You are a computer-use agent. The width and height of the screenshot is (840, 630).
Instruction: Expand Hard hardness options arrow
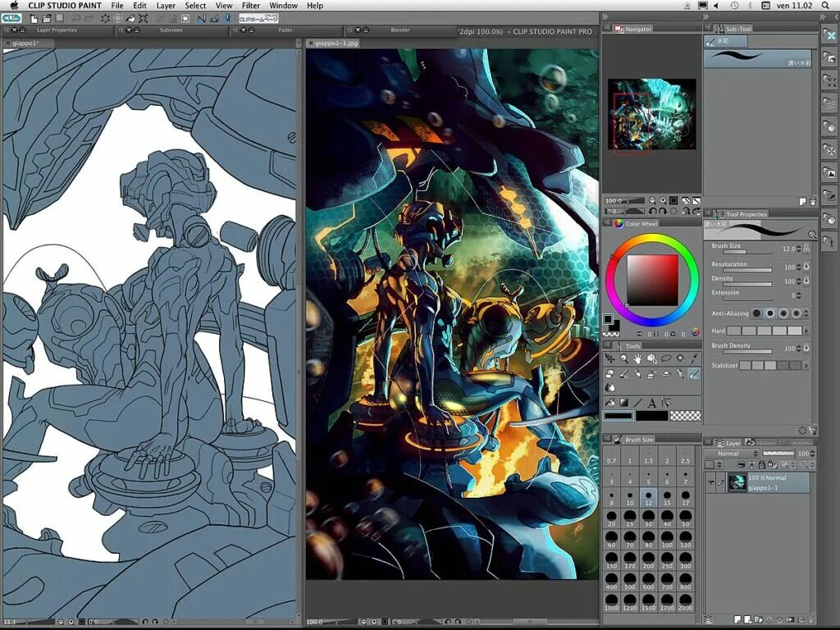(806, 331)
